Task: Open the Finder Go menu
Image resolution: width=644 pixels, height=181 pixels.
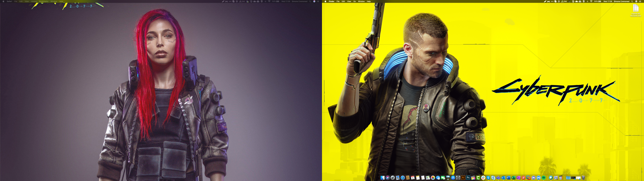Action: coord(354,2)
